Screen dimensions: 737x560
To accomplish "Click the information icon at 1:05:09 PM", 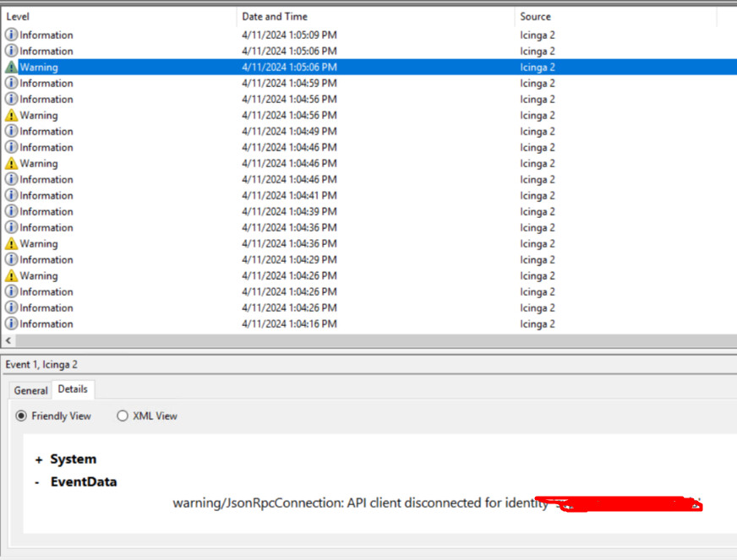I will point(11,35).
